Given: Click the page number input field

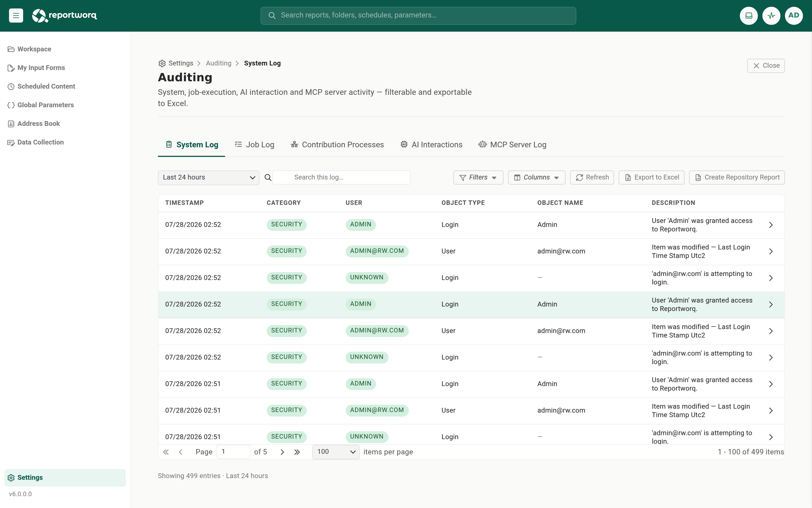Looking at the screenshot, I should point(233,452).
